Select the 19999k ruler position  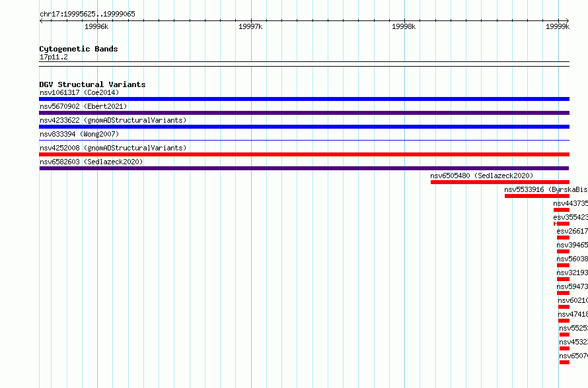click(x=558, y=26)
